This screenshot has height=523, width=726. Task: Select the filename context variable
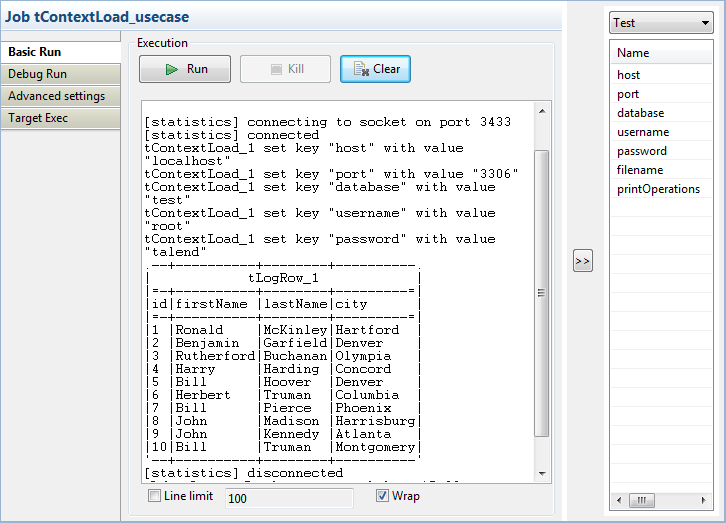[661, 170]
